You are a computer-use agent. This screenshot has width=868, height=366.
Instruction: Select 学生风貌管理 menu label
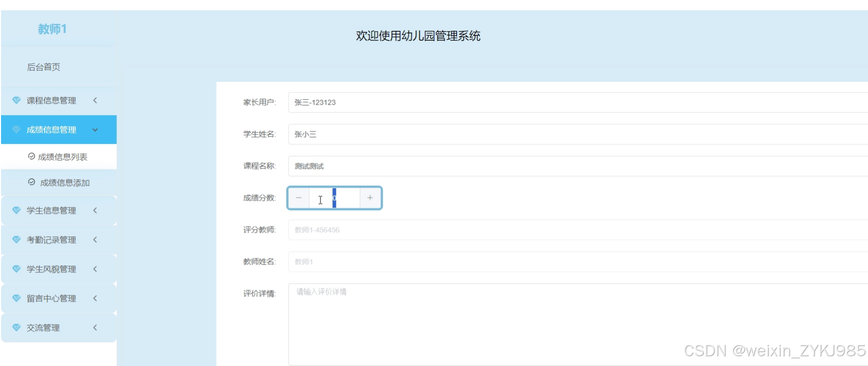(x=51, y=269)
